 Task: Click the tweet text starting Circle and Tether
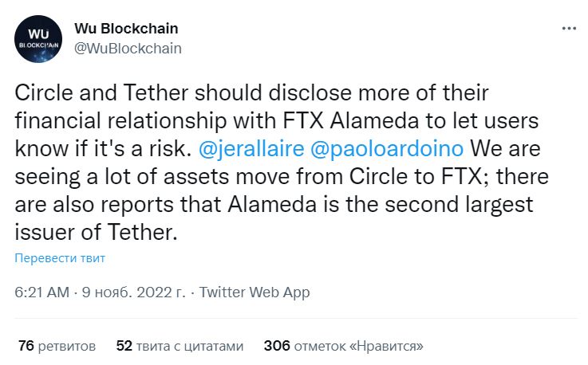[x=282, y=163]
